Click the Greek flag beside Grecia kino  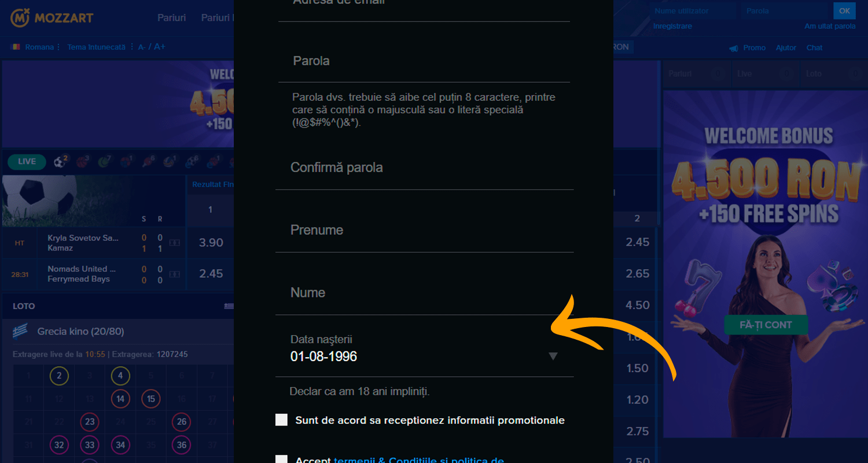(x=20, y=332)
